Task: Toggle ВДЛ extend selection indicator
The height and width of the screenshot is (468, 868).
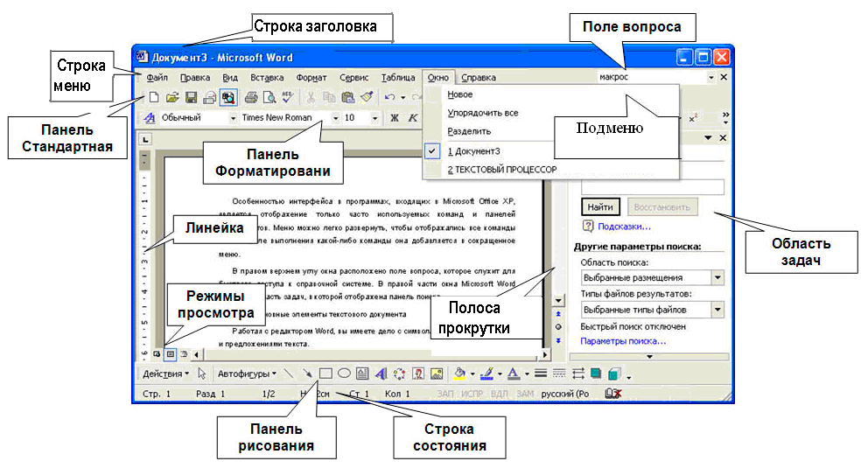Action: 499,394
